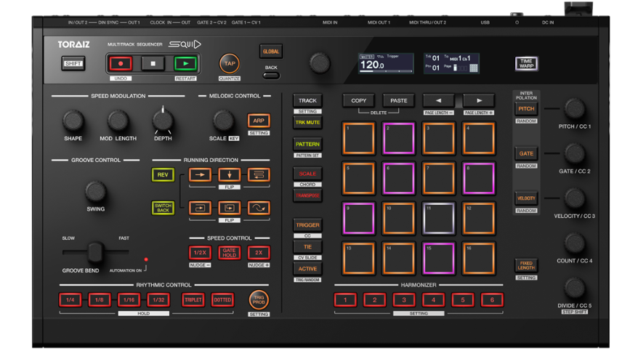The image size is (630, 364).
Task: Click the GROOVE BEND slider handle
Action: click(94, 252)
